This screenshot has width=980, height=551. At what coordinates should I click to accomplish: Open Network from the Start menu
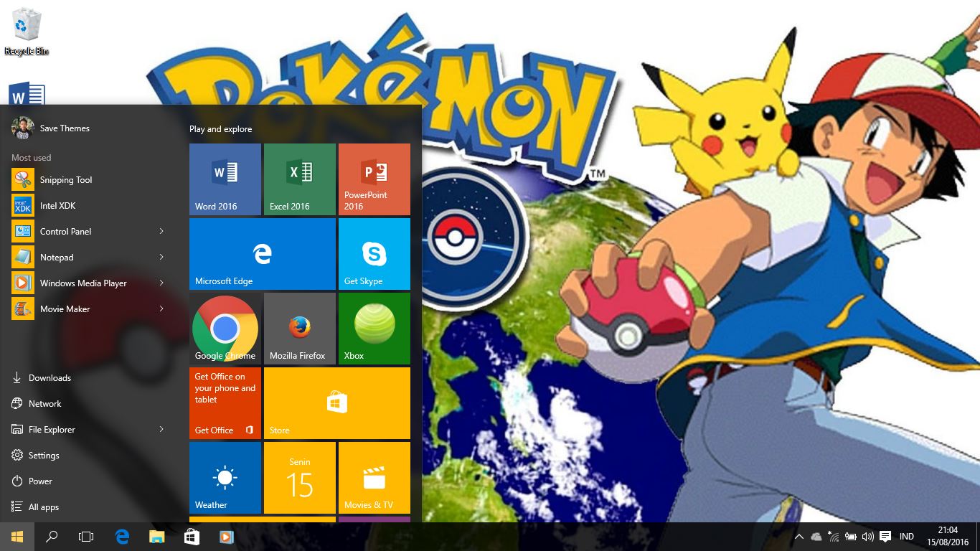coord(89,404)
